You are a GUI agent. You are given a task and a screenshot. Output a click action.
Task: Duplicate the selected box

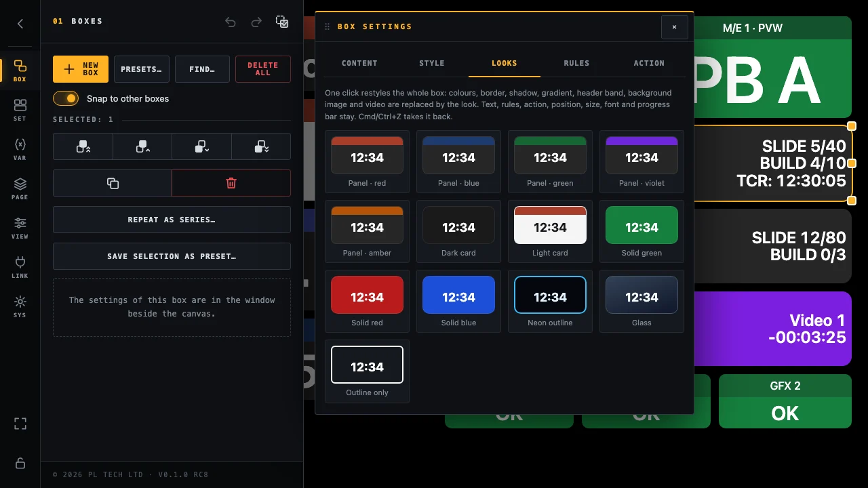pos(113,183)
